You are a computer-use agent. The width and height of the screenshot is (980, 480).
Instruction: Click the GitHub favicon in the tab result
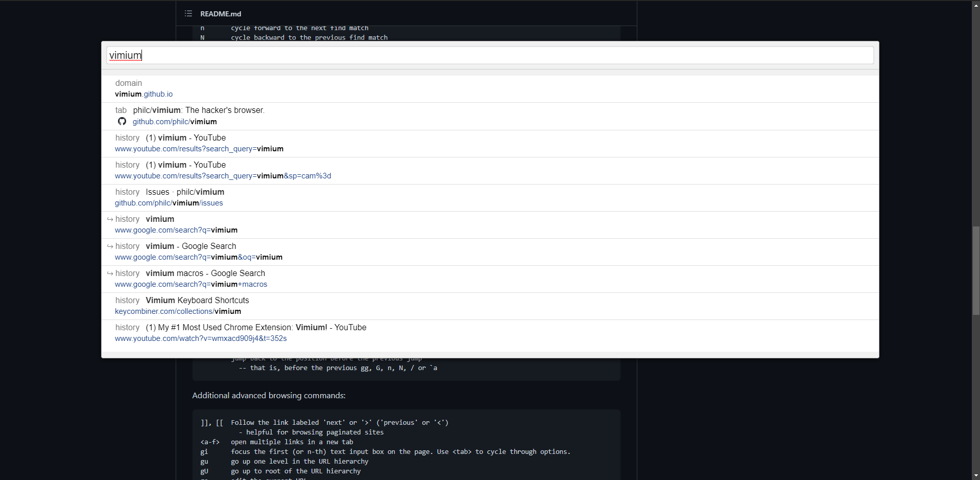[x=122, y=121]
